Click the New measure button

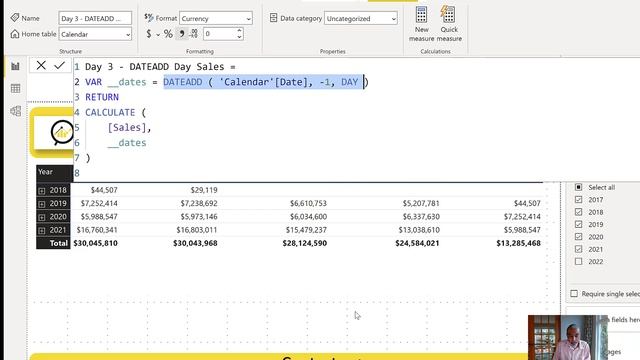point(421,24)
